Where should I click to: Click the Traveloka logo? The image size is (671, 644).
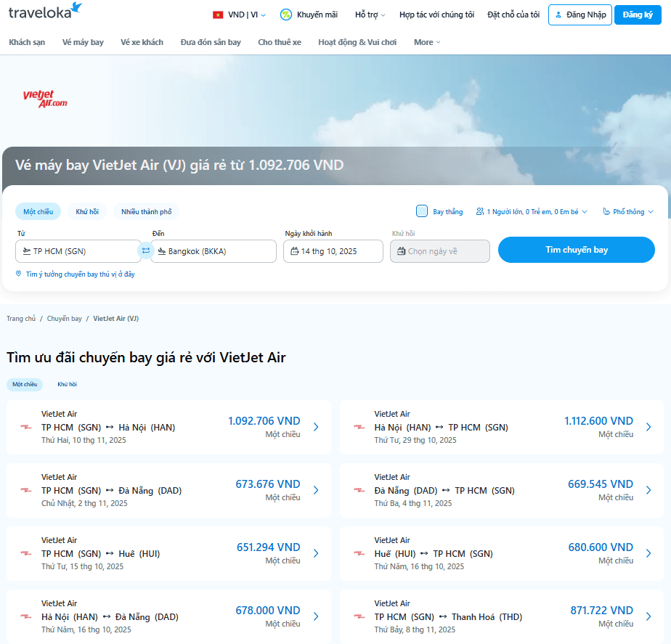point(45,12)
